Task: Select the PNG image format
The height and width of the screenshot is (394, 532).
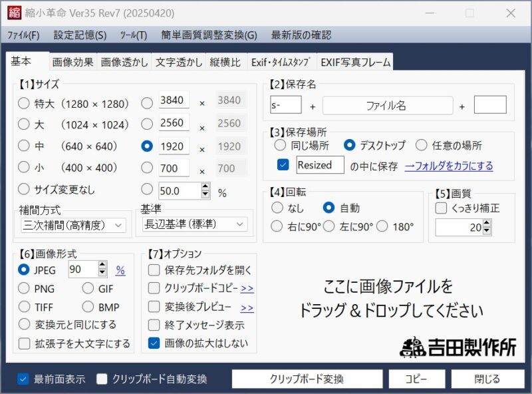Action: point(24,288)
